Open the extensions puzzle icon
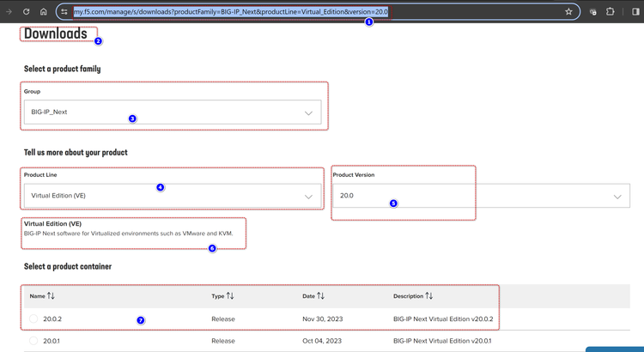644x352 pixels. coord(611,11)
